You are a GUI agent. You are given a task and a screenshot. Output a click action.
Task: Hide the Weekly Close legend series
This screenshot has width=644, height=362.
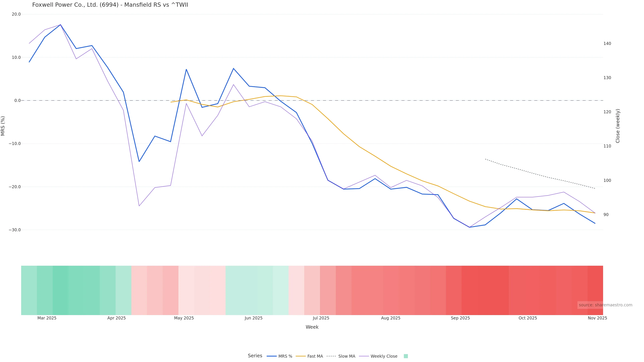384,356
